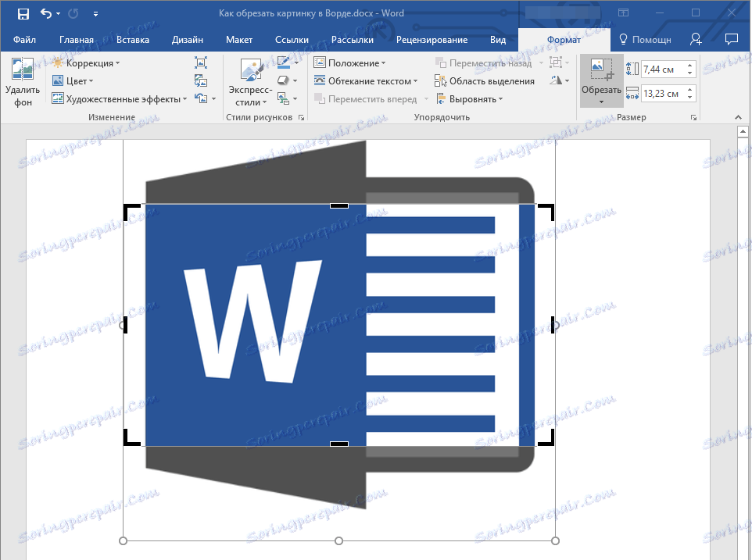Click the Picture Border pen icon

(284, 62)
